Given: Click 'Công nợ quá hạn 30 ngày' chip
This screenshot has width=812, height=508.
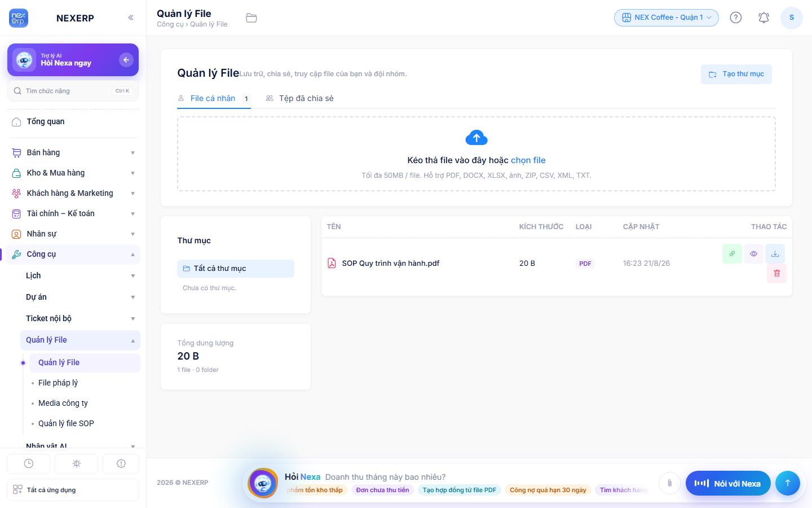Looking at the screenshot, I should pyautogui.click(x=548, y=490).
